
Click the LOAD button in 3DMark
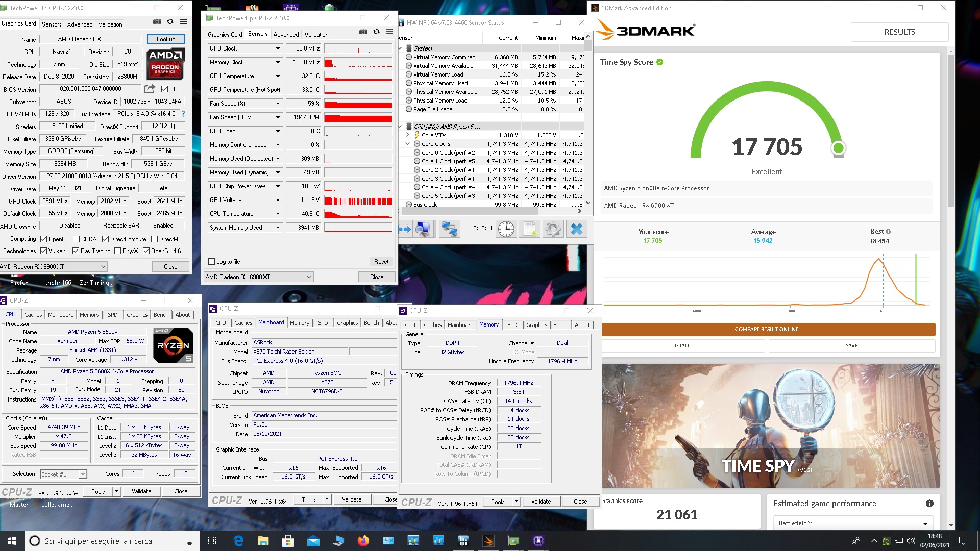pos(682,346)
